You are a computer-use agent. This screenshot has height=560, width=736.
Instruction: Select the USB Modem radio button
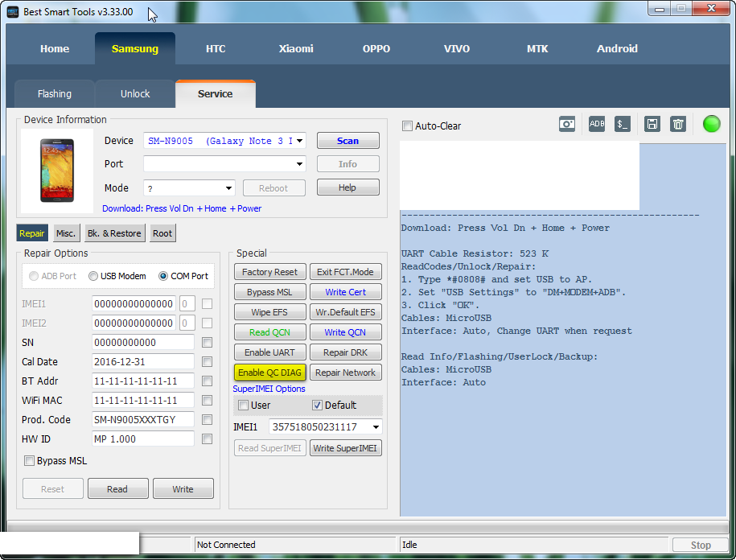pos(93,276)
